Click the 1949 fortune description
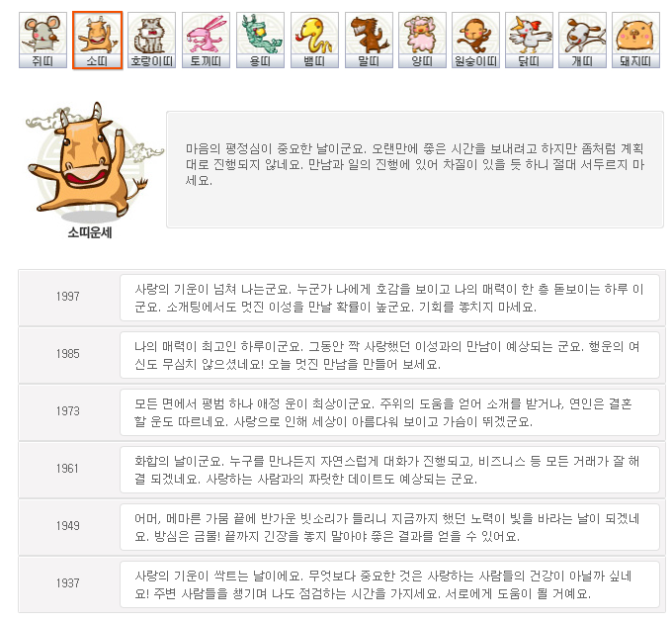This screenshot has width=672, height=622. [x=386, y=527]
